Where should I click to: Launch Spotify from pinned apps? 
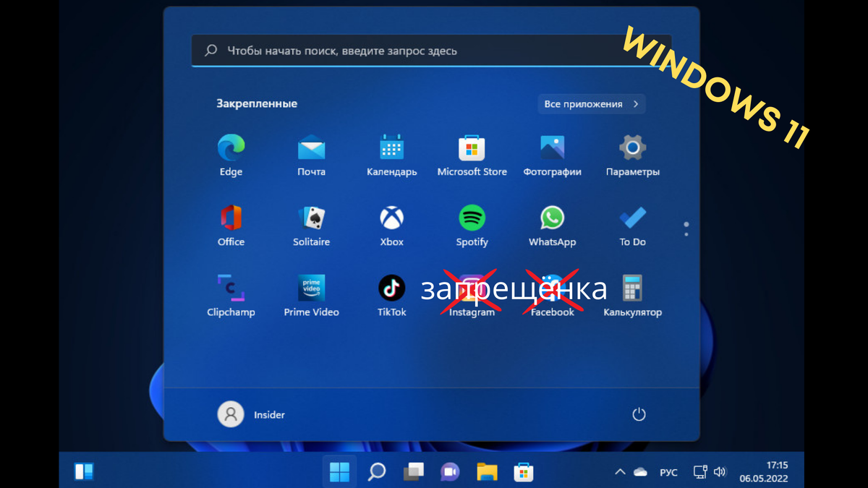tap(472, 226)
